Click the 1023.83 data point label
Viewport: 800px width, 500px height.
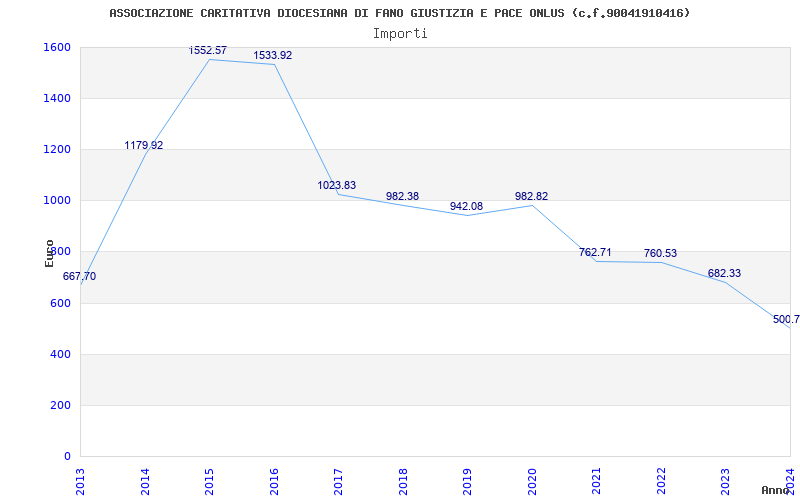tap(337, 185)
